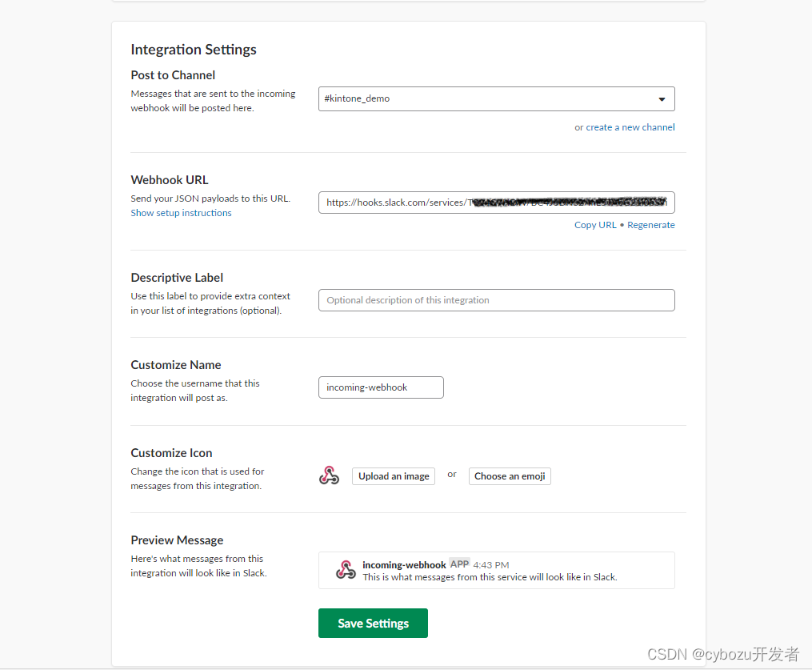Focus the Descriptive Label input field

pyautogui.click(x=496, y=300)
